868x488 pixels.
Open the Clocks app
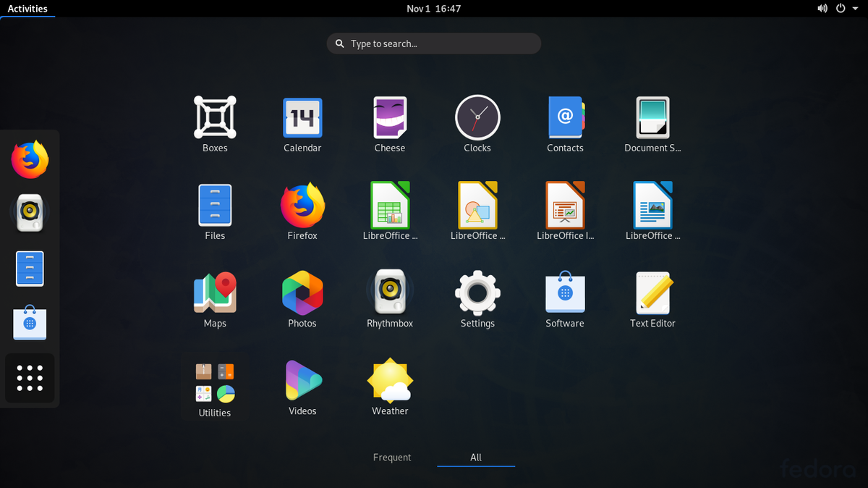point(477,117)
